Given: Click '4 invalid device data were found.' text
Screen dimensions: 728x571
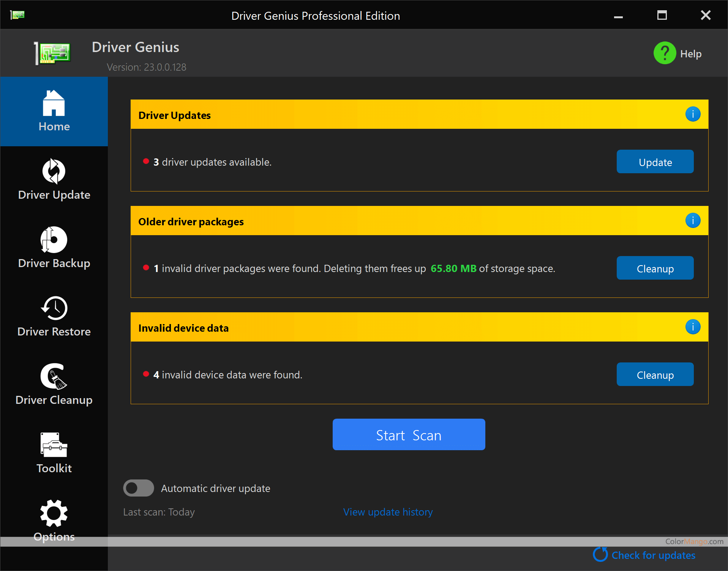Looking at the screenshot, I should point(228,375).
